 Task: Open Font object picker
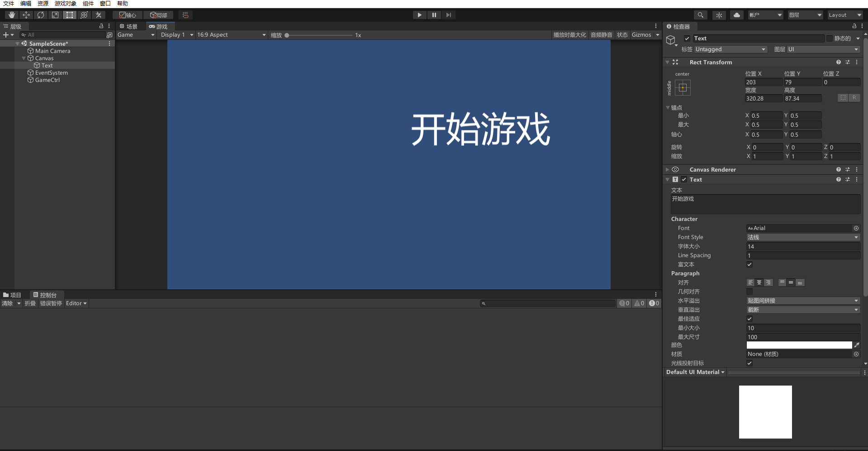tap(856, 228)
